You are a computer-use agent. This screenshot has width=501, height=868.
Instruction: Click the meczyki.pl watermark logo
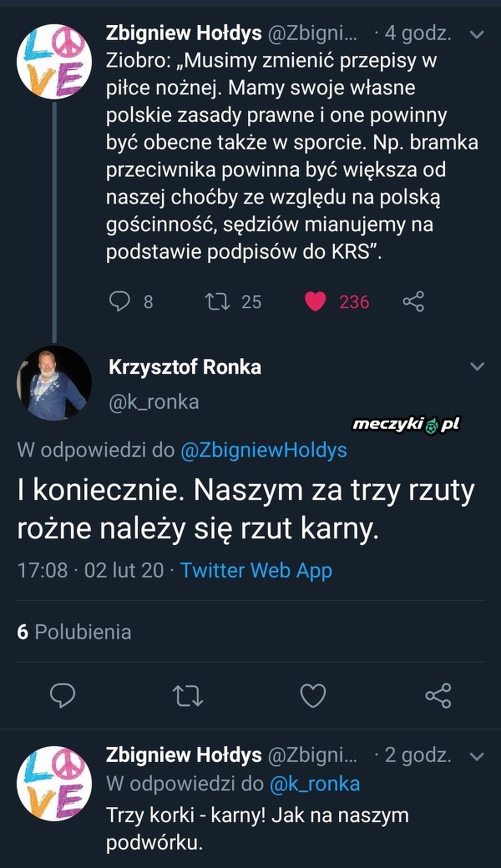click(x=406, y=425)
